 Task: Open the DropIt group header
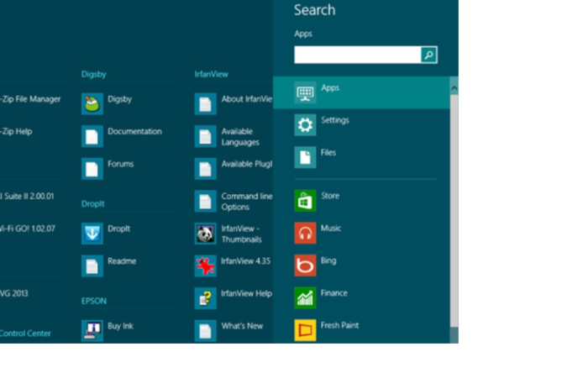click(x=93, y=204)
